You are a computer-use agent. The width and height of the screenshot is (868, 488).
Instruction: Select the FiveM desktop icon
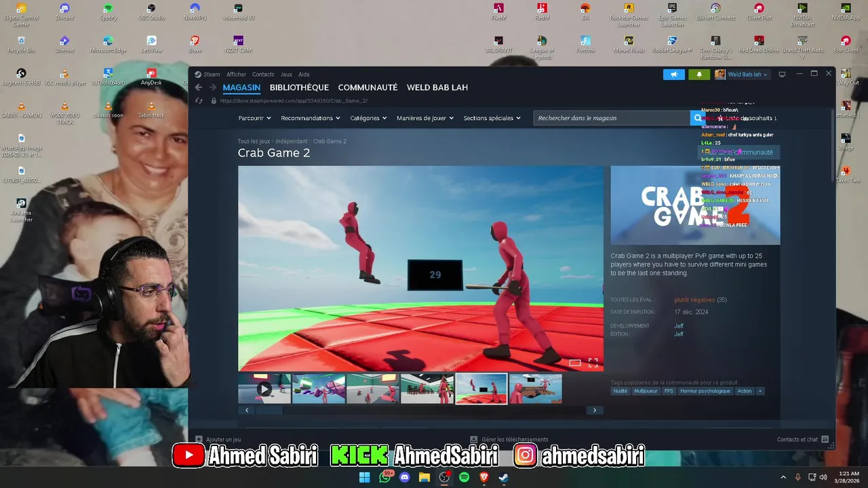(498, 12)
